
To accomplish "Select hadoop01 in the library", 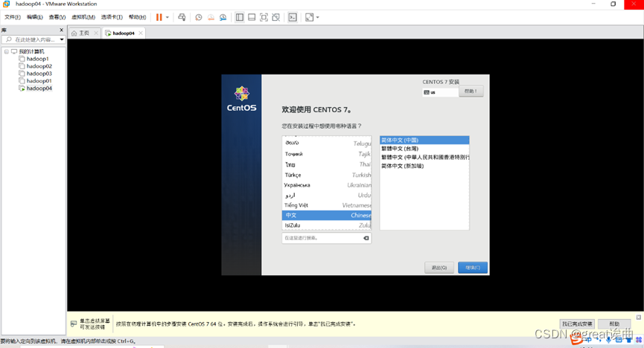I will 39,81.
